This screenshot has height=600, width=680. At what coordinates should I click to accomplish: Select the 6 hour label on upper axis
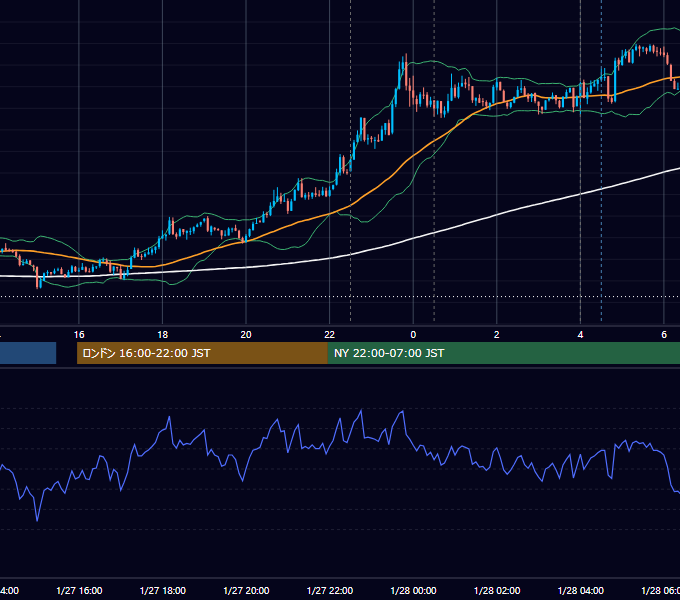pyautogui.click(x=664, y=335)
